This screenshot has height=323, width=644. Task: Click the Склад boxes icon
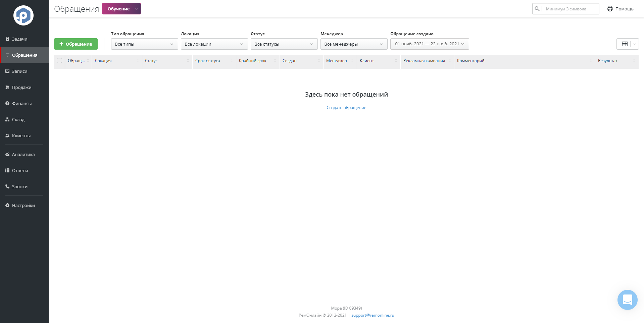[x=7, y=119]
